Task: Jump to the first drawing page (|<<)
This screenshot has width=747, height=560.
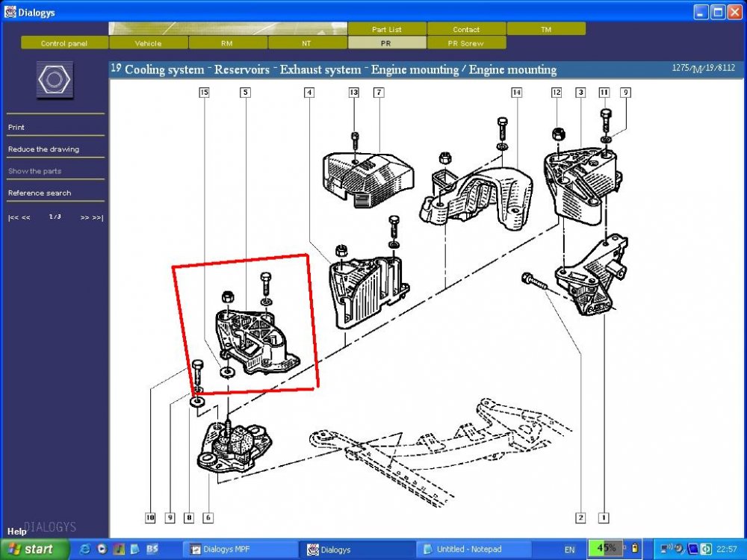Action: tap(13, 217)
